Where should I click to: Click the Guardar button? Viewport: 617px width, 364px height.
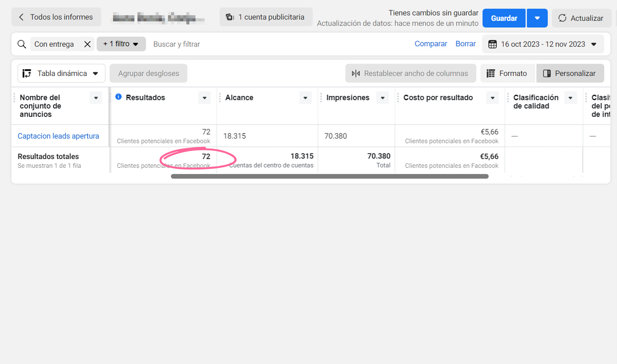pyautogui.click(x=504, y=18)
